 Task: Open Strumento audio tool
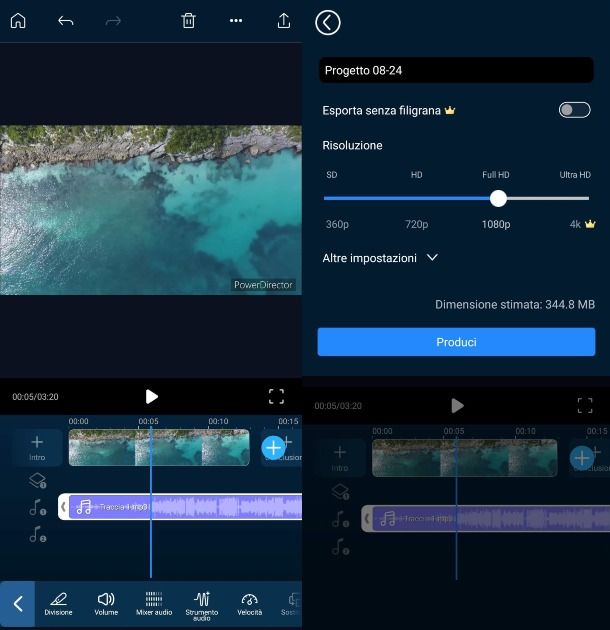[x=202, y=606]
